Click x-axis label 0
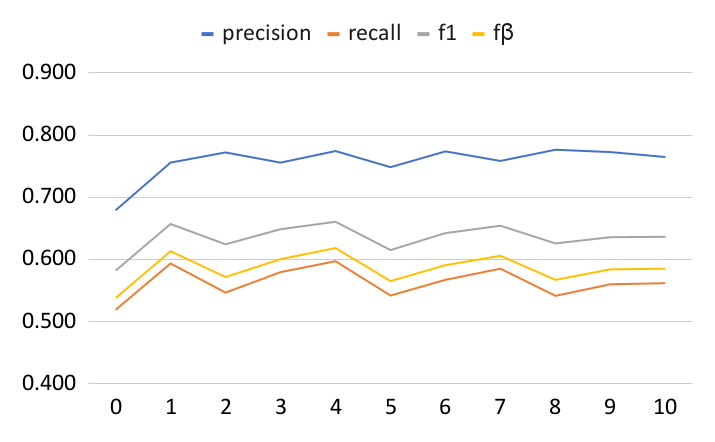The image size is (715, 442). [116, 407]
